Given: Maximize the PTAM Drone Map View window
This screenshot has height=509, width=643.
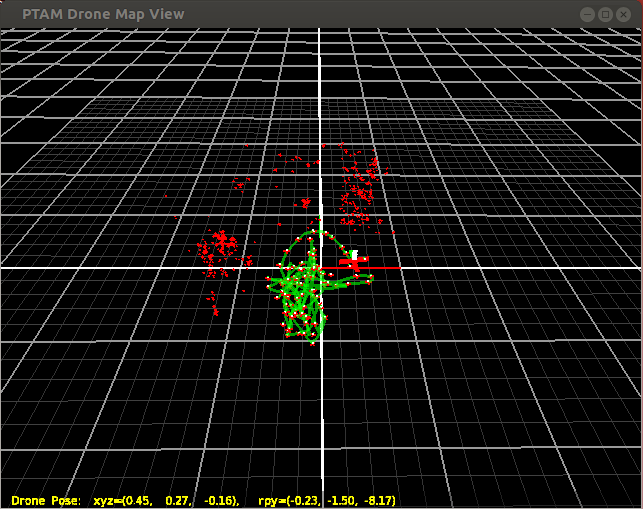Looking at the screenshot, I should tap(606, 14).
